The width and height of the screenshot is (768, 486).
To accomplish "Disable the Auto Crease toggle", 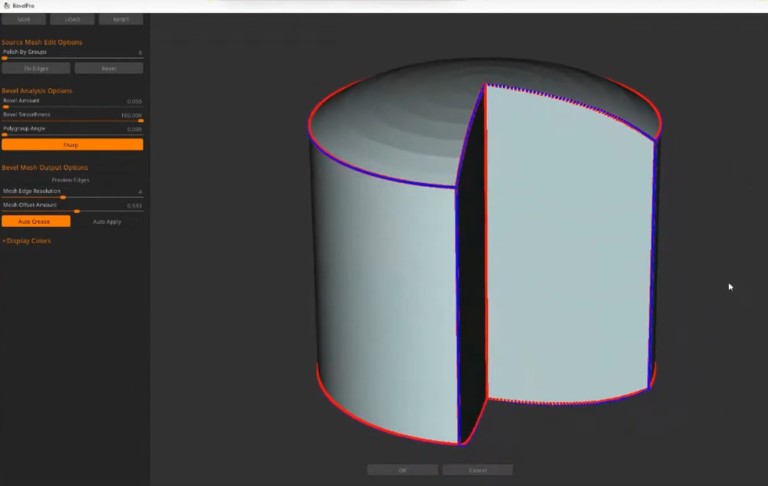I will (35, 221).
